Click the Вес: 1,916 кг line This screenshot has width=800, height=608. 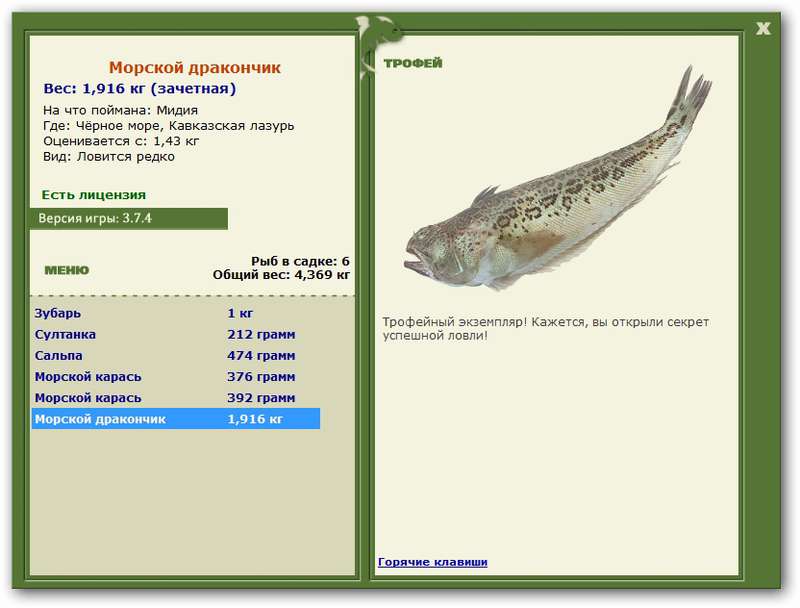(x=140, y=88)
